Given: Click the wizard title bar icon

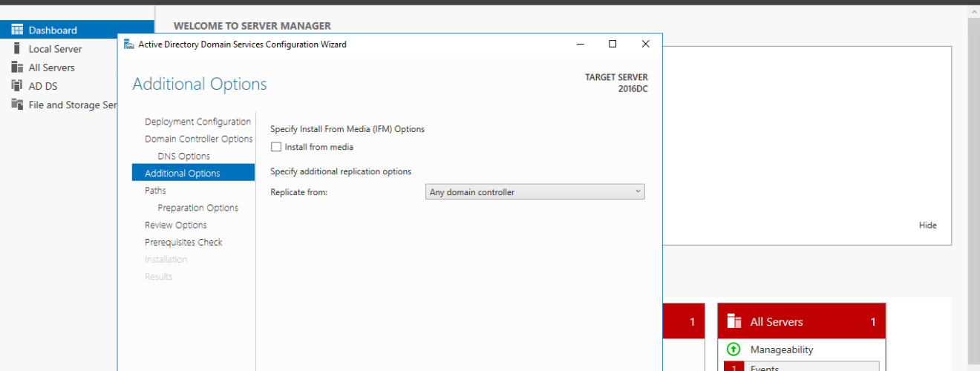Looking at the screenshot, I should click(x=129, y=44).
